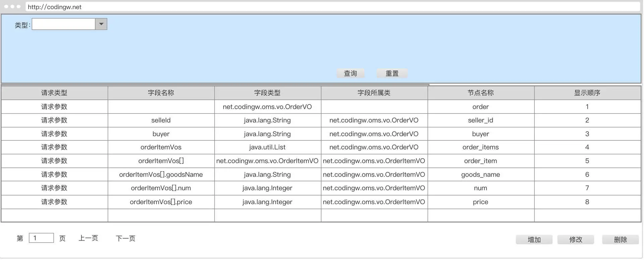This screenshot has width=644, height=260.
Task: Click the 增加 add button
Action: click(x=534, y=240)
